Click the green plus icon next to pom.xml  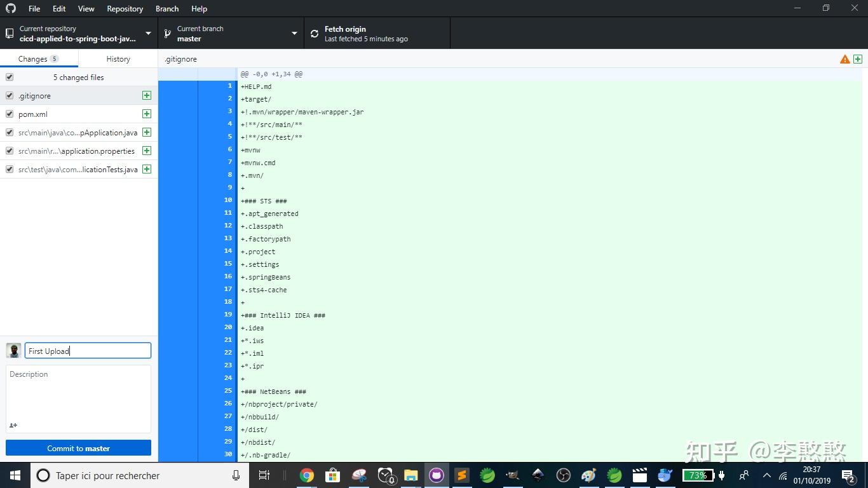click(146, 114)
